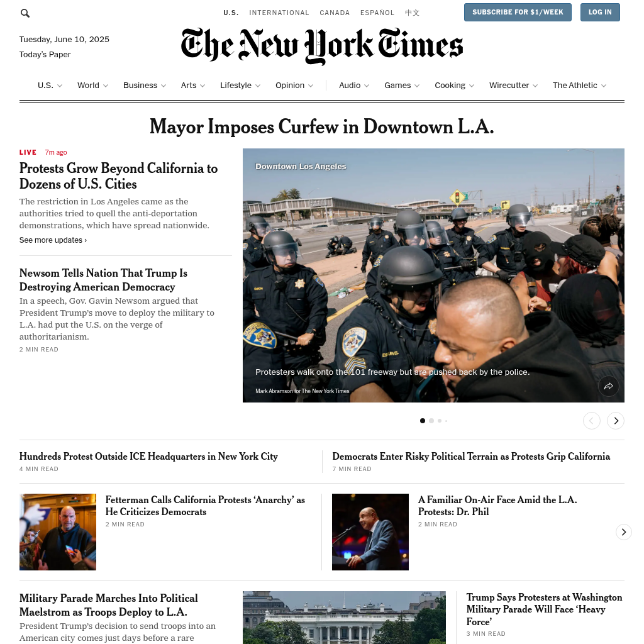Image resolution: width=644 pixels, height=644 pixels.
Task: Click the Log In button
Action: pyautogui.click(x=599, y=13)
